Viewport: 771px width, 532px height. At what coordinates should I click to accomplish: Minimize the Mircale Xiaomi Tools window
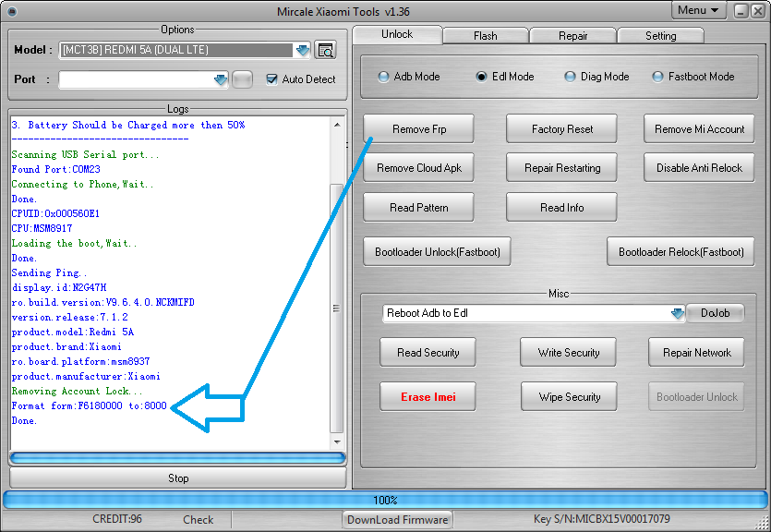(x=741, y=11)
